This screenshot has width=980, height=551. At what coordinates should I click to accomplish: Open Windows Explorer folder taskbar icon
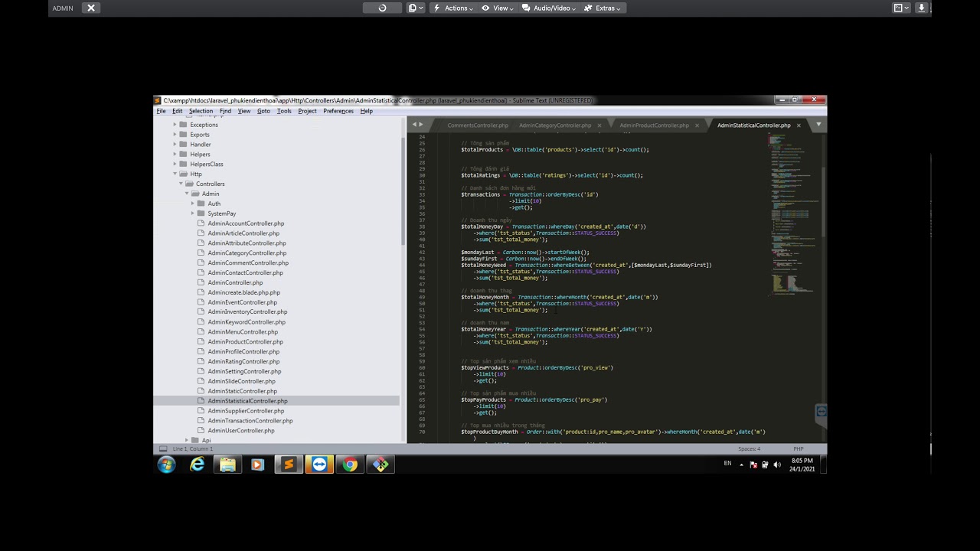click(227, 465)
